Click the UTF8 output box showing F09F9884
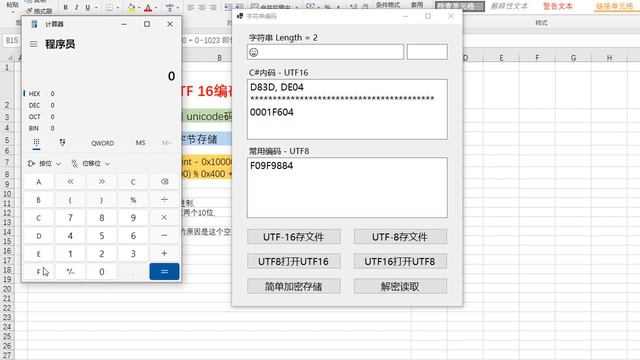This screenshot has width=640, height=360. coord(347,188)
